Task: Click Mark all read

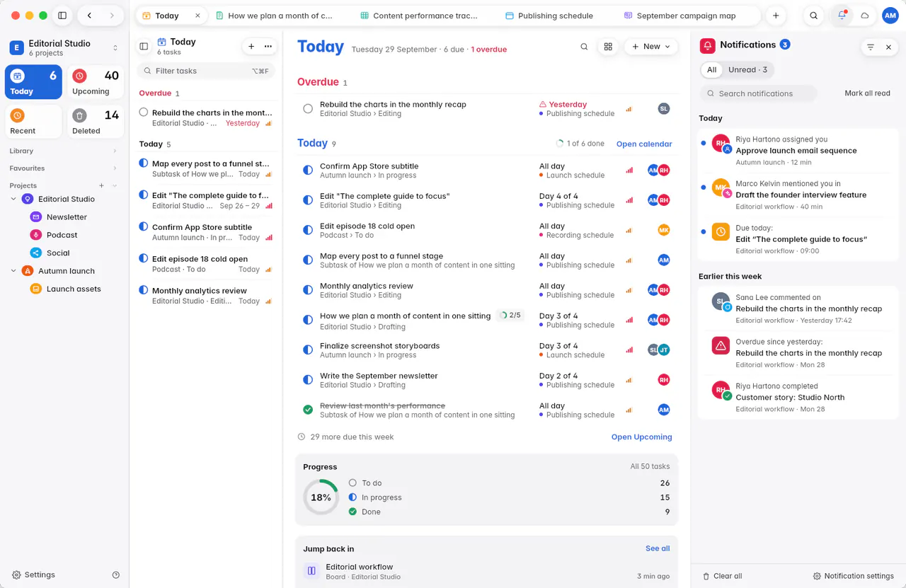Action: click(x=867, y=93)
